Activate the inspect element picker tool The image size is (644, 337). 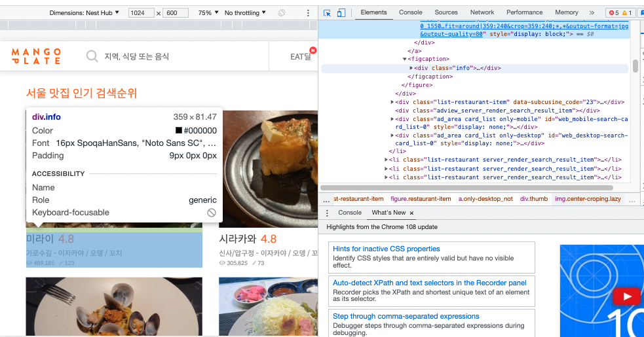[328, 12]
